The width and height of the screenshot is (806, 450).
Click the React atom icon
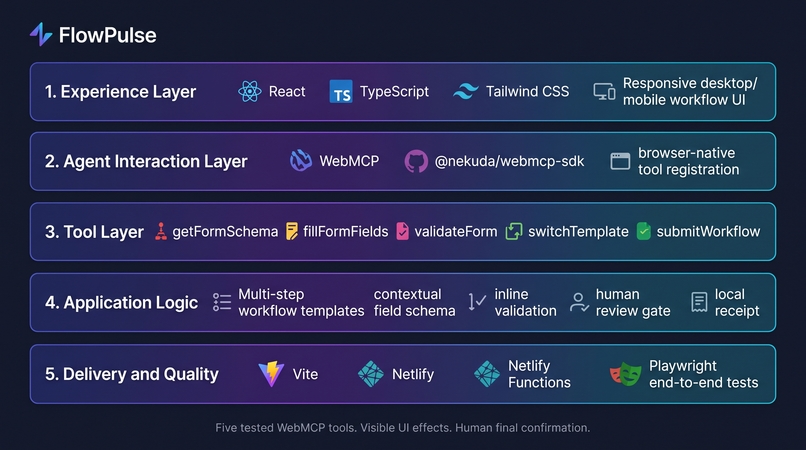(250, 92)
